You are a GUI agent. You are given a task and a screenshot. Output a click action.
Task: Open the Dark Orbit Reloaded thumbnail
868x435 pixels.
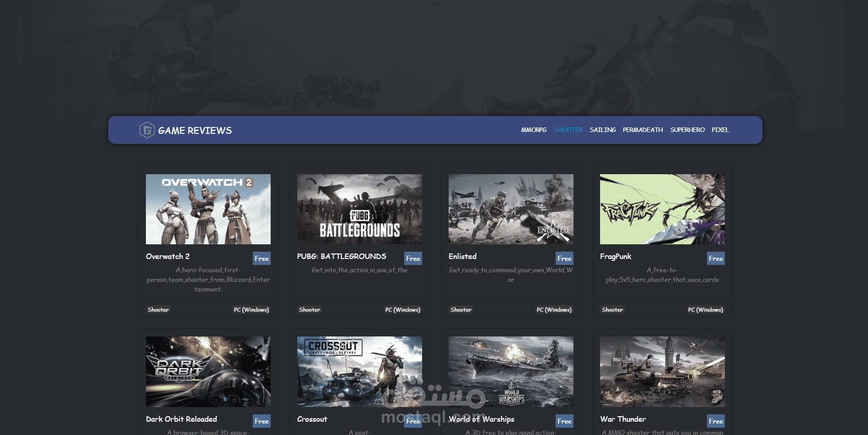pyautogui.click(x=208, y=372)
